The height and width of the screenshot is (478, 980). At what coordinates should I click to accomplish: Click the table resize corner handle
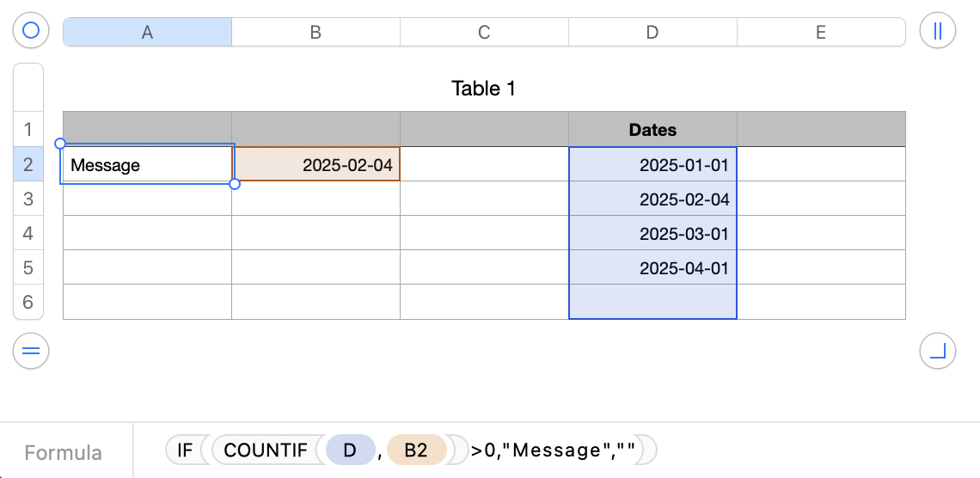point(938,351)
